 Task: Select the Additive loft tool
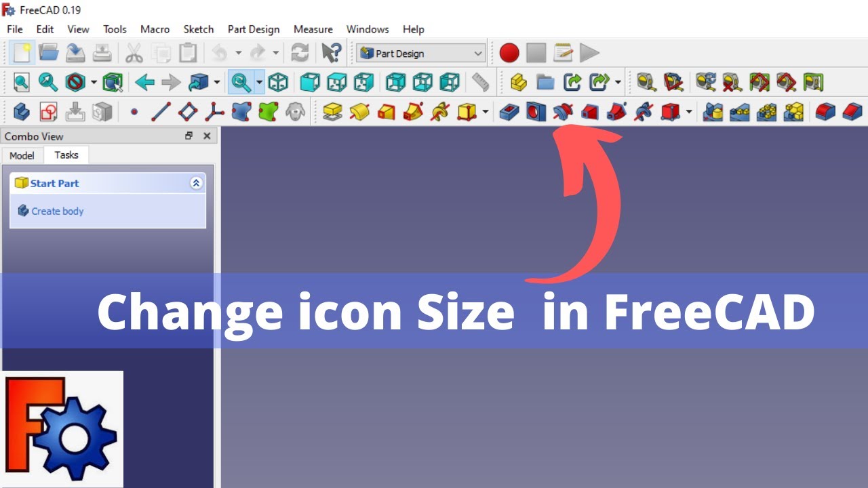click(387, 111)
